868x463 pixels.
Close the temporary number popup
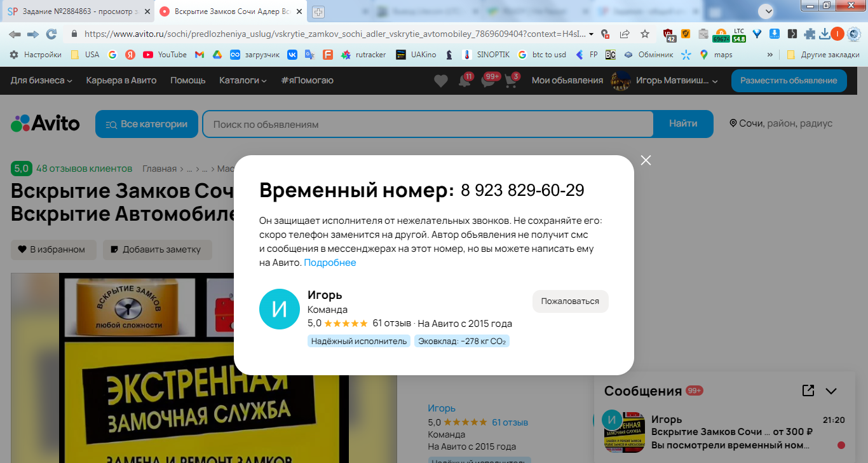pyautogui.click(x=646, y=160)
